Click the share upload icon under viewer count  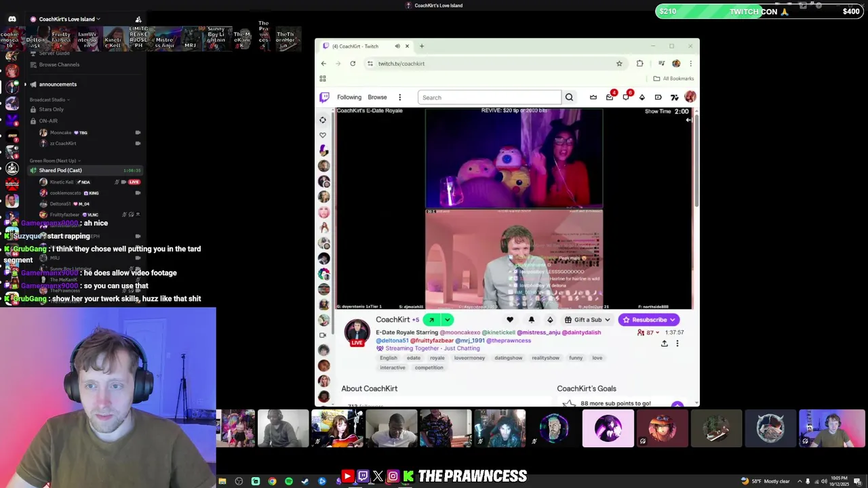[664, 344]
